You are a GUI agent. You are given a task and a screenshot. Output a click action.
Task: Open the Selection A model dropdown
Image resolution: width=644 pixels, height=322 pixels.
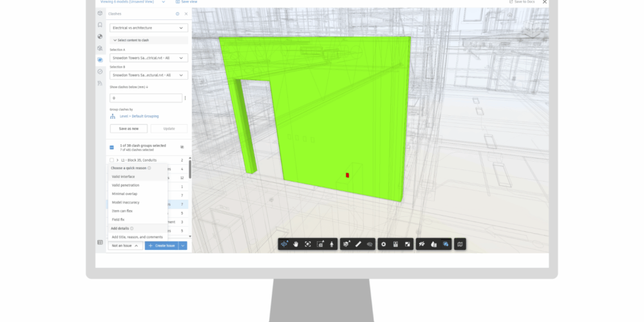[148, 58]
